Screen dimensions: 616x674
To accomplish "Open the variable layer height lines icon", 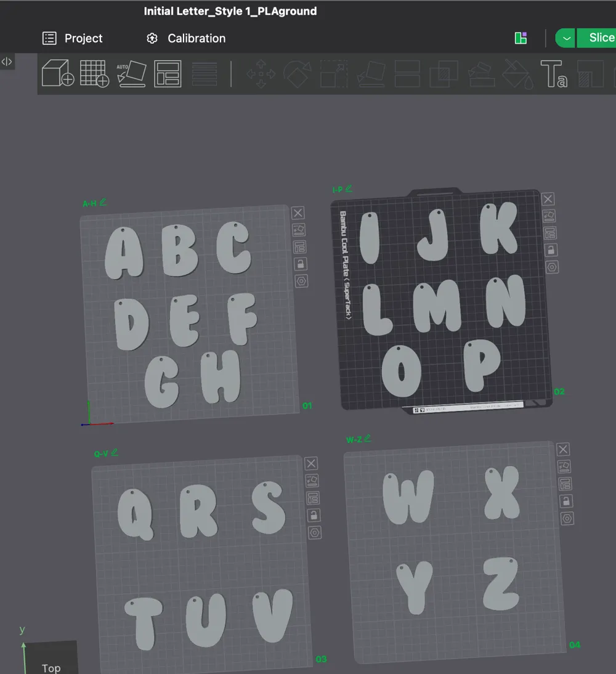I will [204, 74].
